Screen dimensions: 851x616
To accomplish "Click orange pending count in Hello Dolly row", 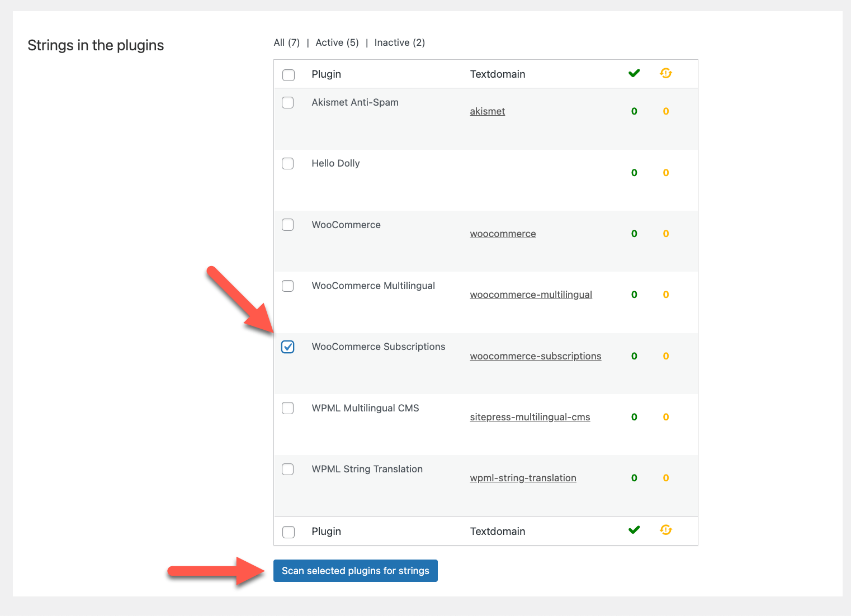I will (x=666, y=173).
